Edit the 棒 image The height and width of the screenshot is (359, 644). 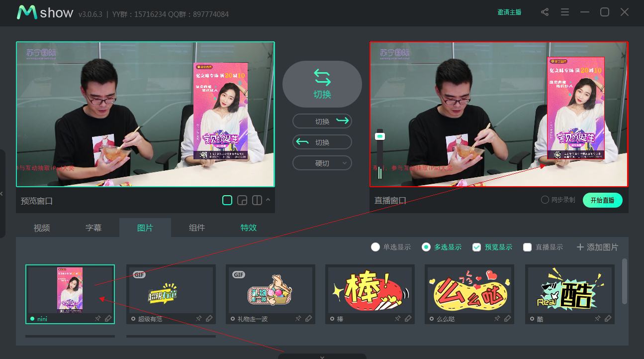click(x=408, y=319)
